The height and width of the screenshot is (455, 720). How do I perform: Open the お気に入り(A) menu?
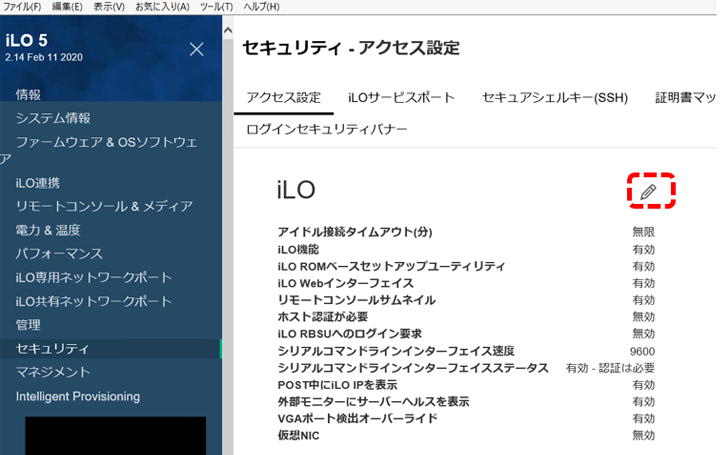click(162, 7)
